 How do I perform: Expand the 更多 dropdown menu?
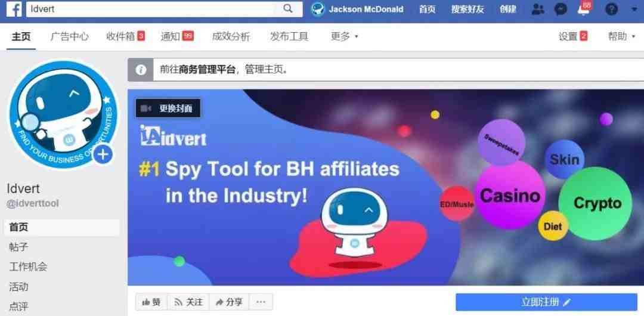click(x=344, y=36)
